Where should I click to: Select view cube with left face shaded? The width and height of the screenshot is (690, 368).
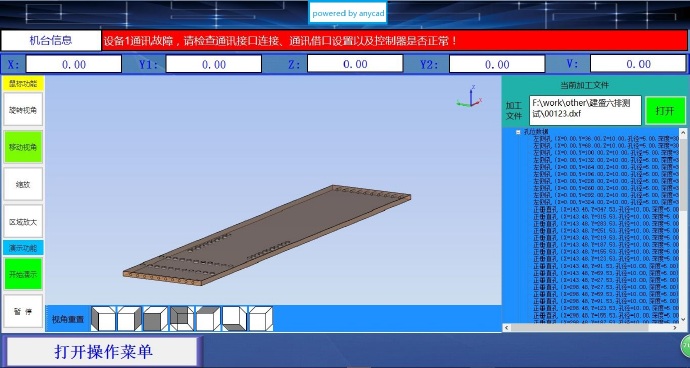[x=103, y=319]
